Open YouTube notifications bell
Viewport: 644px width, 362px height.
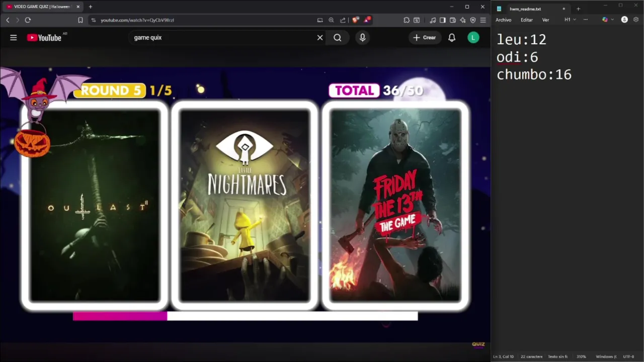(452, 38)
